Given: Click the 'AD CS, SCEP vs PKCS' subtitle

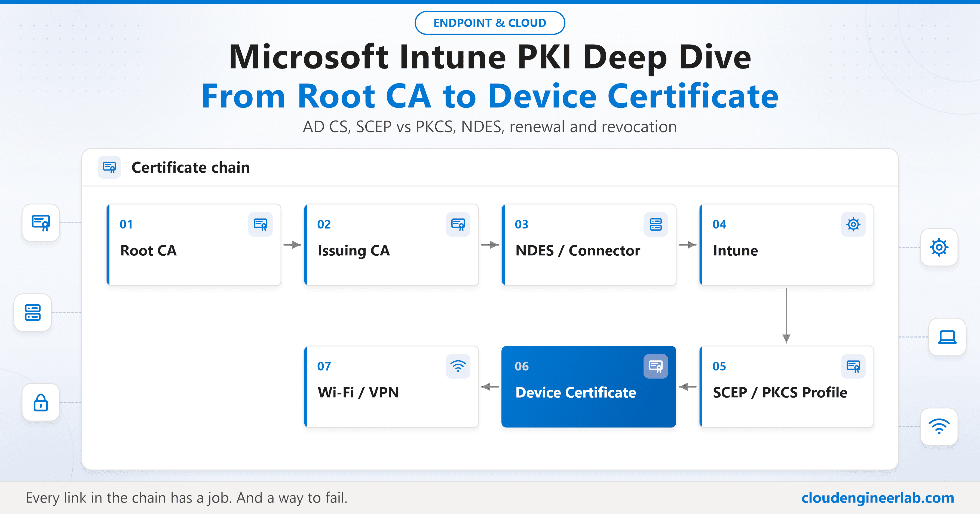Looking at the screenshot, I should pos(490,127).
